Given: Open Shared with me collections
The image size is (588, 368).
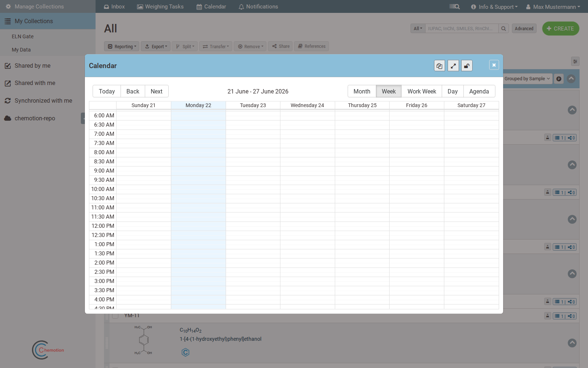Looking at the screenshot, I should pos(35,83).
